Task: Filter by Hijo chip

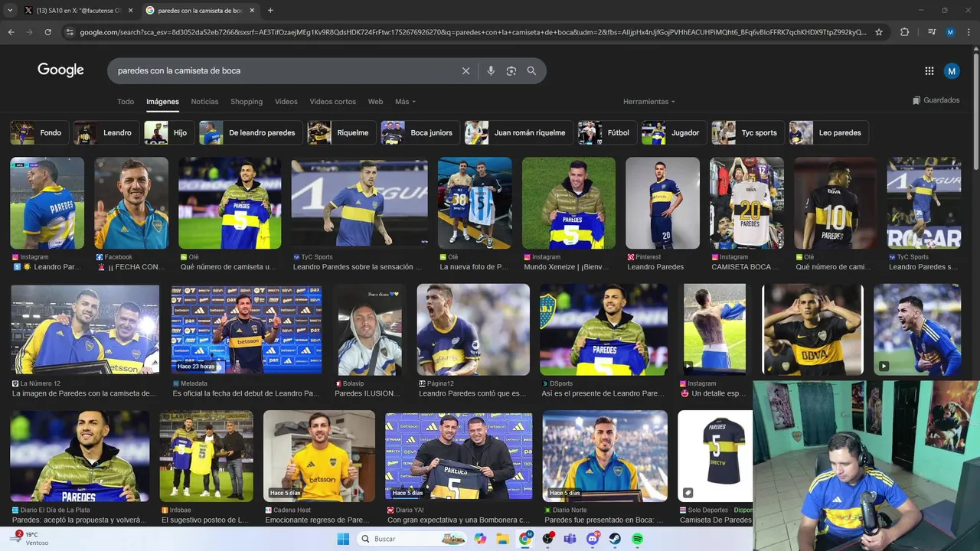Action: click(x=168, y=132)
